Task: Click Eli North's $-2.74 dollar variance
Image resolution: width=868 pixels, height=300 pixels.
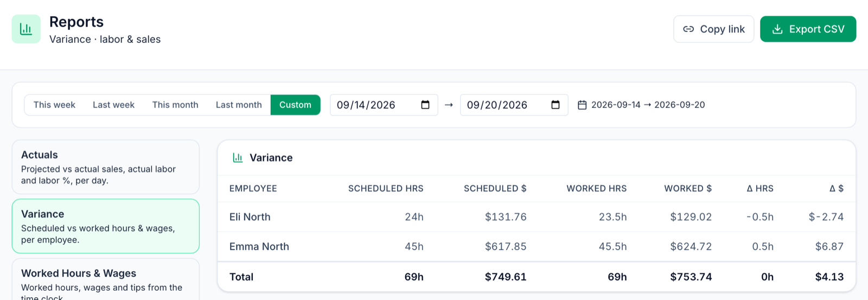Action: (826, 217)
